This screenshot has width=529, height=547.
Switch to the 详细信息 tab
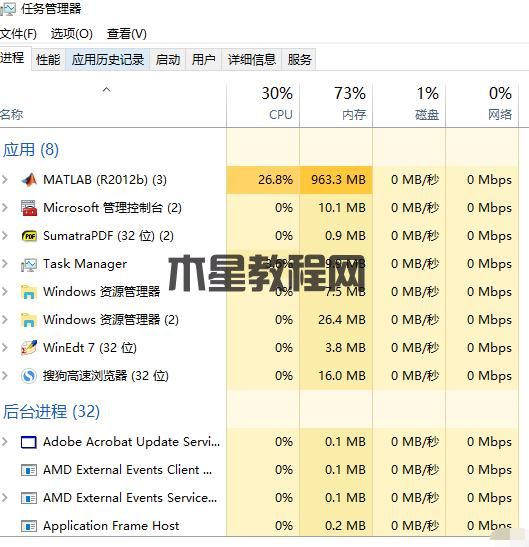click(252, 59)
